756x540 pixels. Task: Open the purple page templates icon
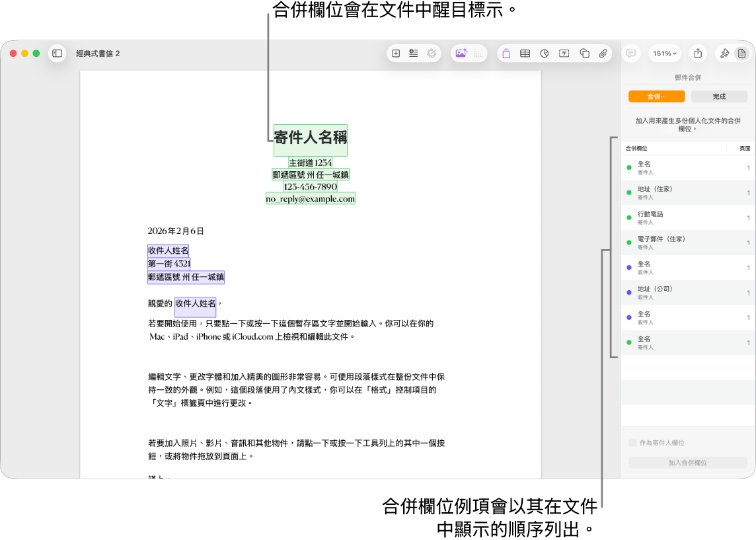506,54
